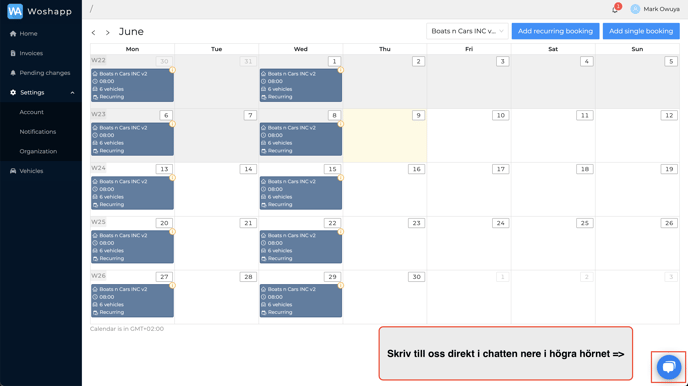Screen dimensions: 688x386
Task: Click the Mark Owuya user avatar
Action: [635, 9]
